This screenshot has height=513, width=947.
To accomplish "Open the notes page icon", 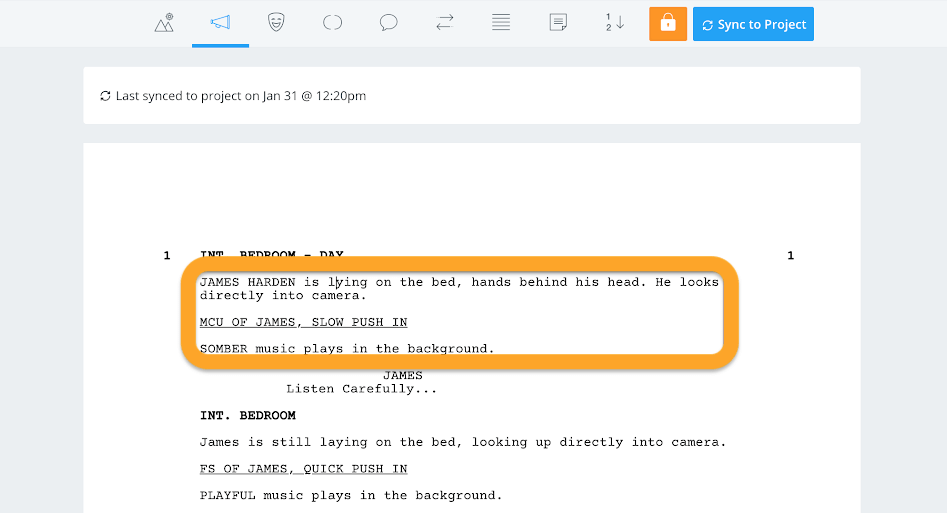I will (x=558, y=23).
